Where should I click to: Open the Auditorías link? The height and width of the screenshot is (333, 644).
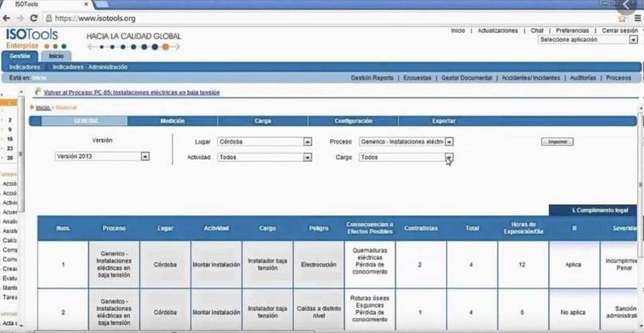[583, 77]
